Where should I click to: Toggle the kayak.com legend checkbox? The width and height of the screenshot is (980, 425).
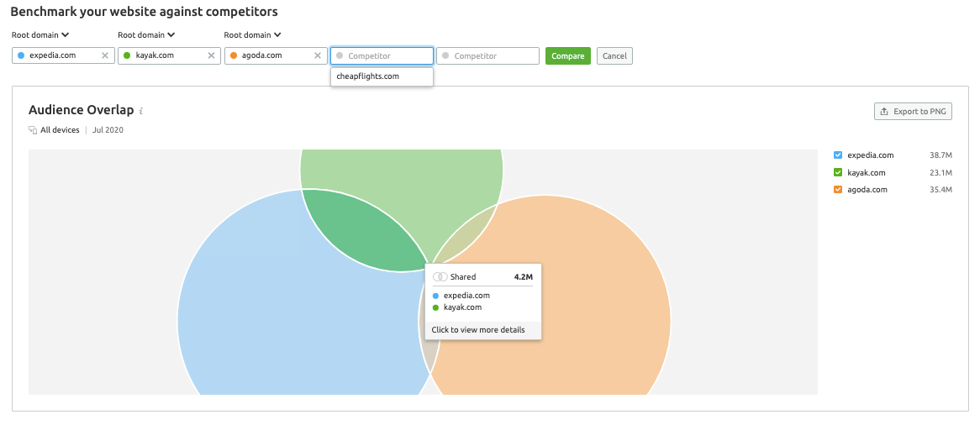[837, 172]
